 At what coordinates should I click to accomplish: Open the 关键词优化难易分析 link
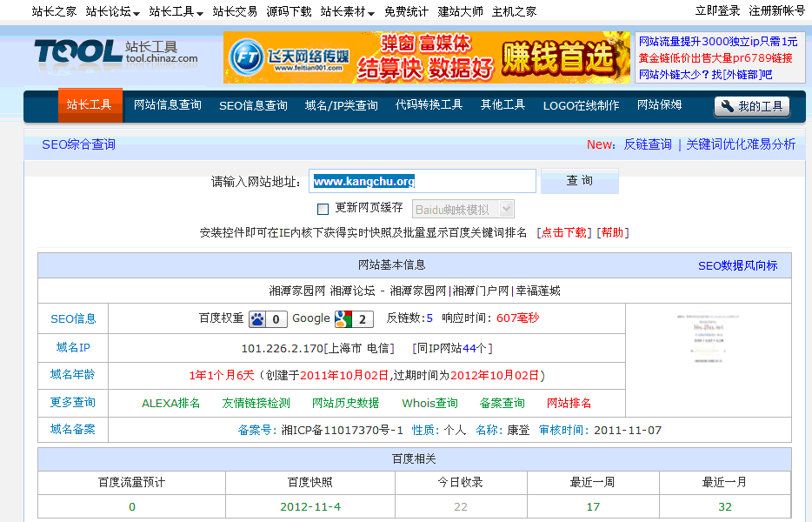point(741,144)
